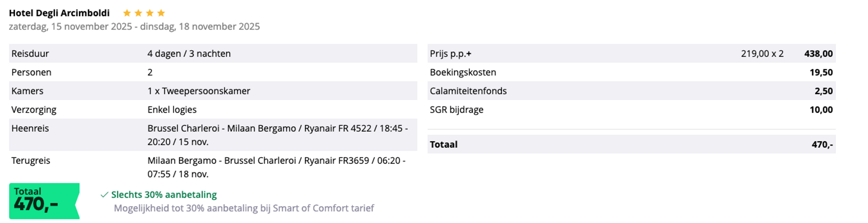This screenshot has width=868, height=223.
Task: Click the travel dates line under hotel name
Action: (x=134, y=27)
